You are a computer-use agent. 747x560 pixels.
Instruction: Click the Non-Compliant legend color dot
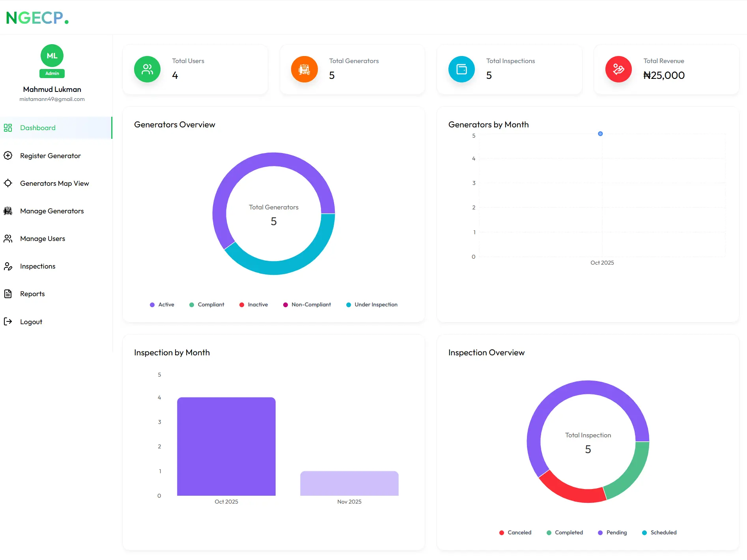(286, 305)
